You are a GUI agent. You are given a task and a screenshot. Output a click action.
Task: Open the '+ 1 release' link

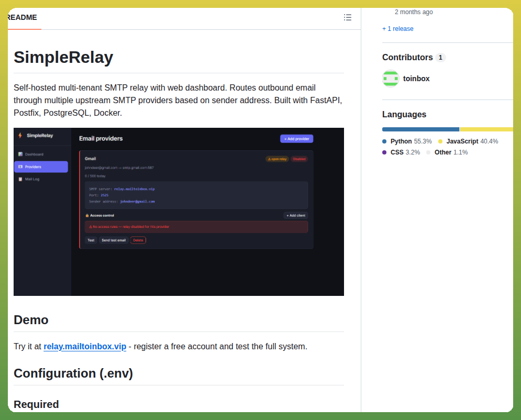[x=398, y=29]
